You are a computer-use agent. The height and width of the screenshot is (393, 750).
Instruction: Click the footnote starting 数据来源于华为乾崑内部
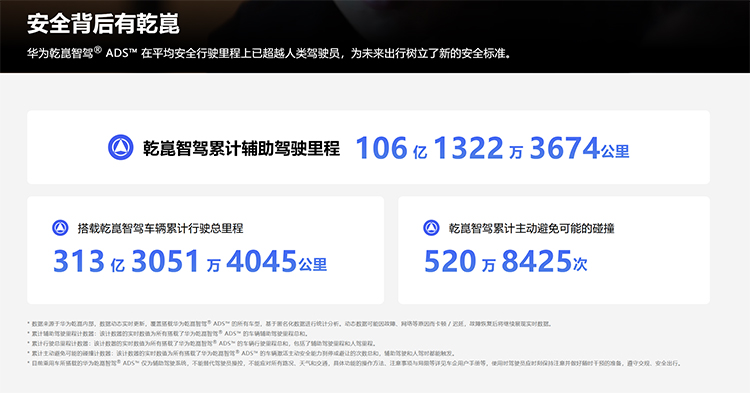(290, 324)
